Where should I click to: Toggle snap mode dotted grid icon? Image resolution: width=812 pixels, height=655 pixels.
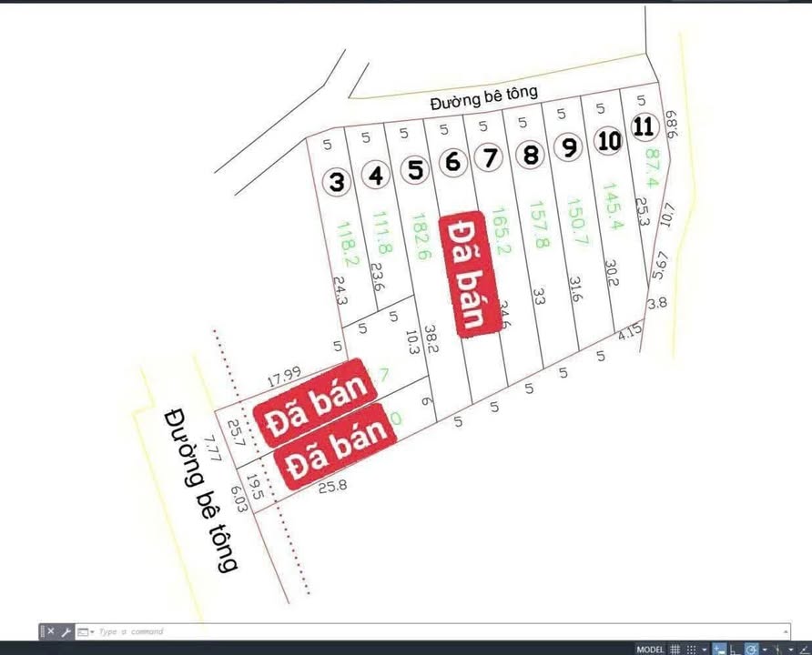(692, 650)
